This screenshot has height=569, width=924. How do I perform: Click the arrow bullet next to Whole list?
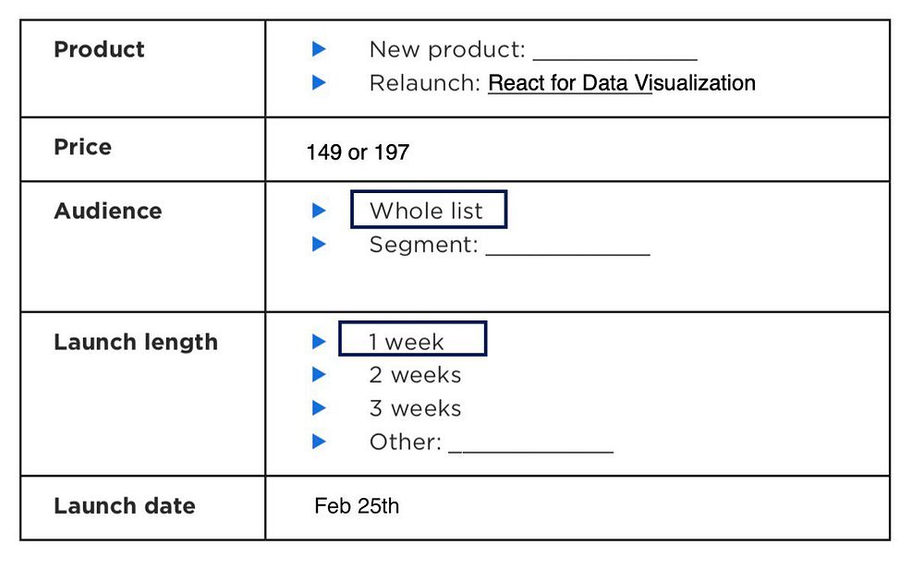(319, 211)
